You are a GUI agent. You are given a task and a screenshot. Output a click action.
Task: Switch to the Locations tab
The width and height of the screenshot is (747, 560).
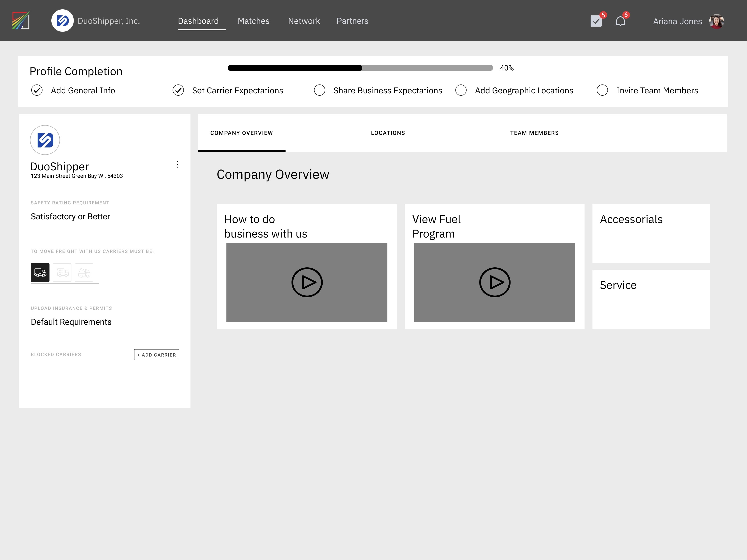[388, 133]
